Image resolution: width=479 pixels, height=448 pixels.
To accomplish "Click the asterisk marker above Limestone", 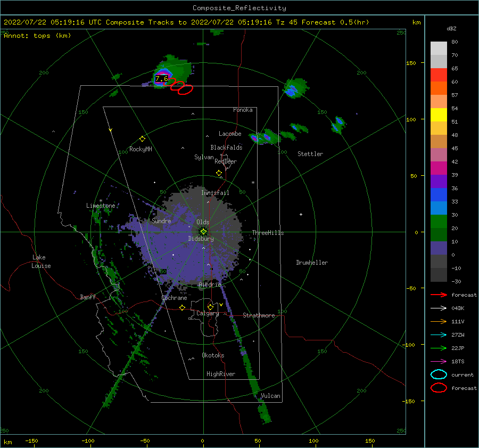I will (101, 201).
